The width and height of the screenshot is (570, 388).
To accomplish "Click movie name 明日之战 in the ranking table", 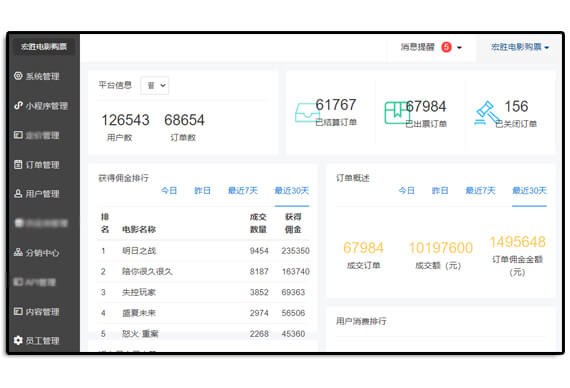I will coord(139,251).
